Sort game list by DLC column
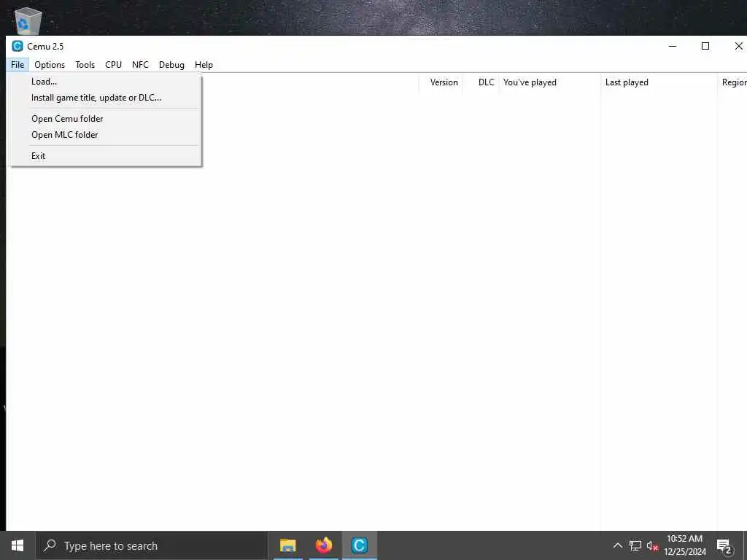Viewport: 747px width, 560px height. (480, 82)
